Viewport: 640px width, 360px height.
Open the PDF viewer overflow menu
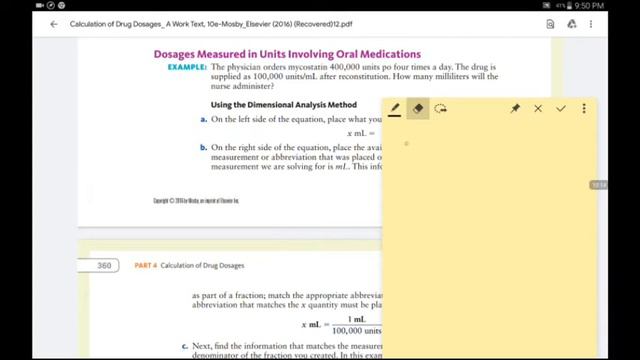click(591, 24)
